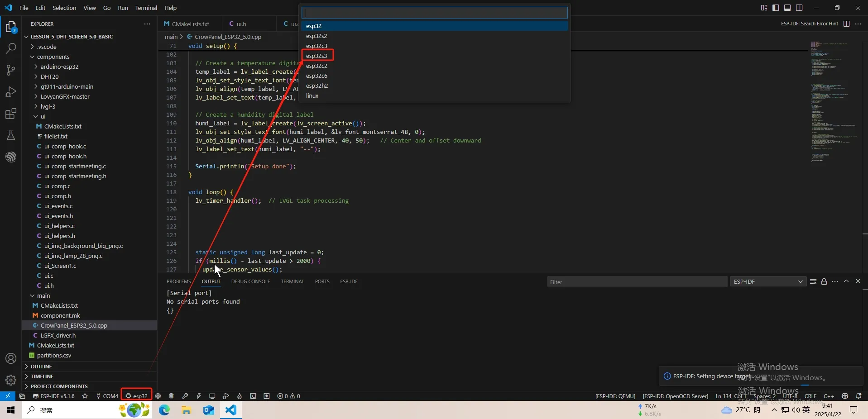Toggle output scroll lock

(824, 281)
